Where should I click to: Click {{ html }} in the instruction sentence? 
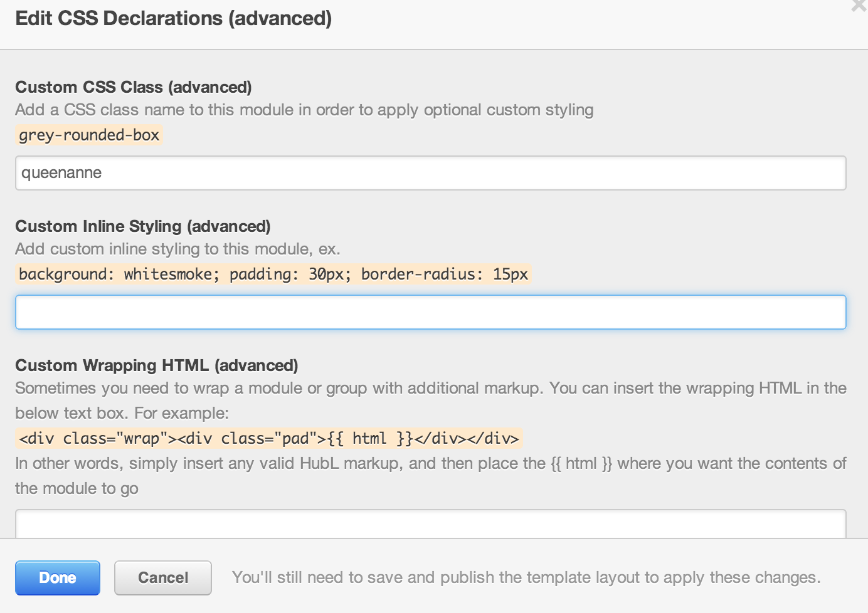[581, 463]
